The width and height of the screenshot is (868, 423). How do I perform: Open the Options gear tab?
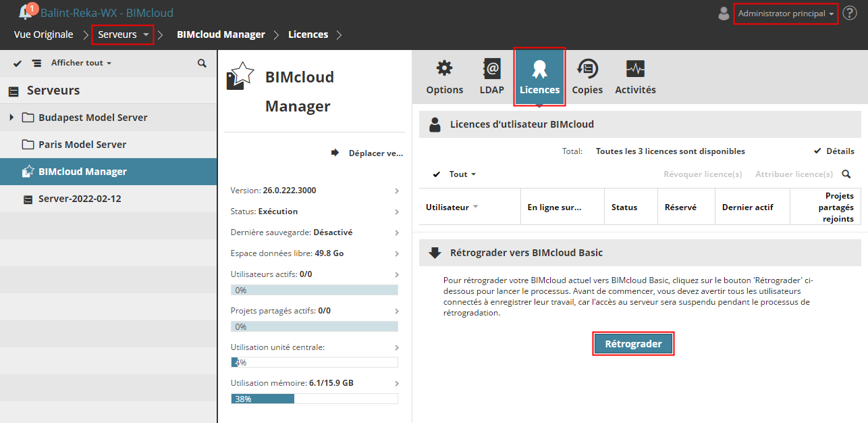444,77
